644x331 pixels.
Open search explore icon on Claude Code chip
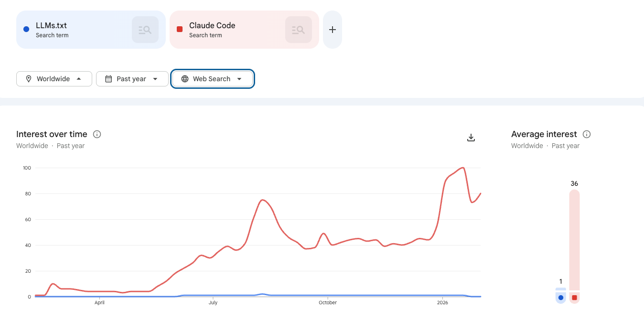299,30
